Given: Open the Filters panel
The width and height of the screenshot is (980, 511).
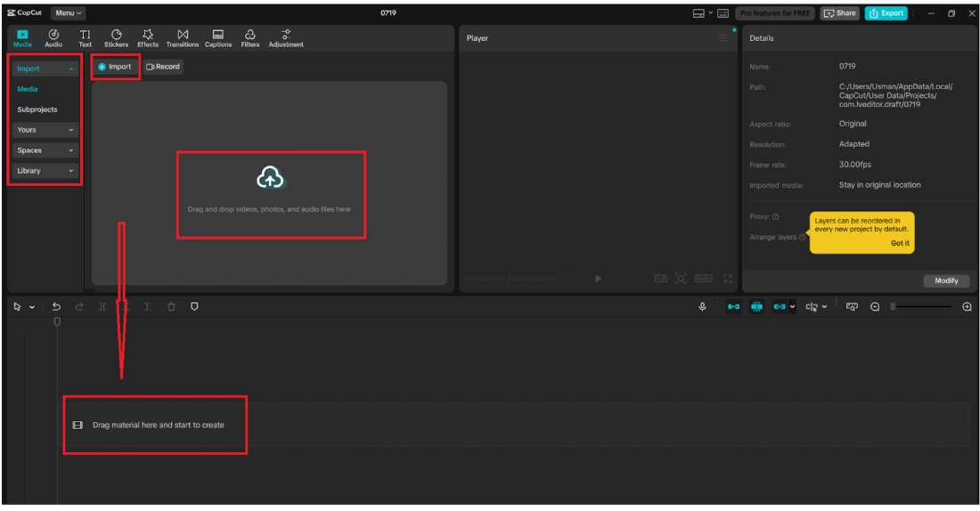Looking at the screenshot, I should point(250,37).
